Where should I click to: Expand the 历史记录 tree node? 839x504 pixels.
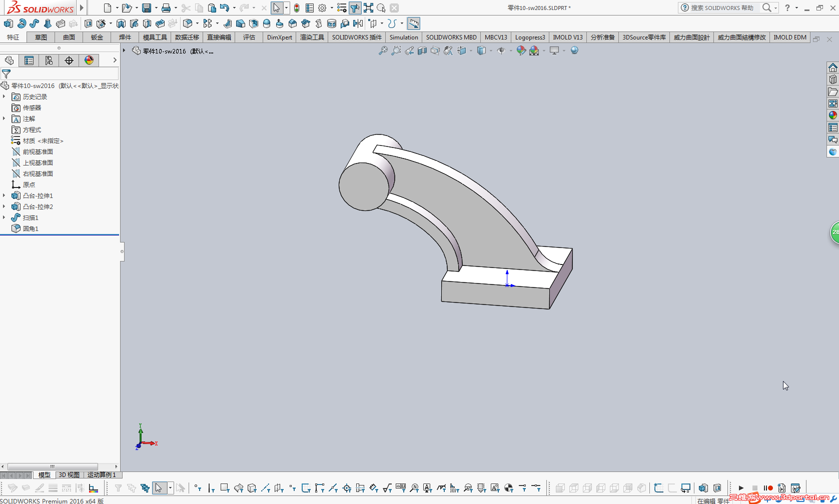(x=4, y=96)
